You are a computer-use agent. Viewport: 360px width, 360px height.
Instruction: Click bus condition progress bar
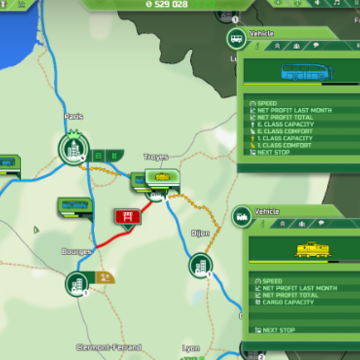click(x=302, y=84)
